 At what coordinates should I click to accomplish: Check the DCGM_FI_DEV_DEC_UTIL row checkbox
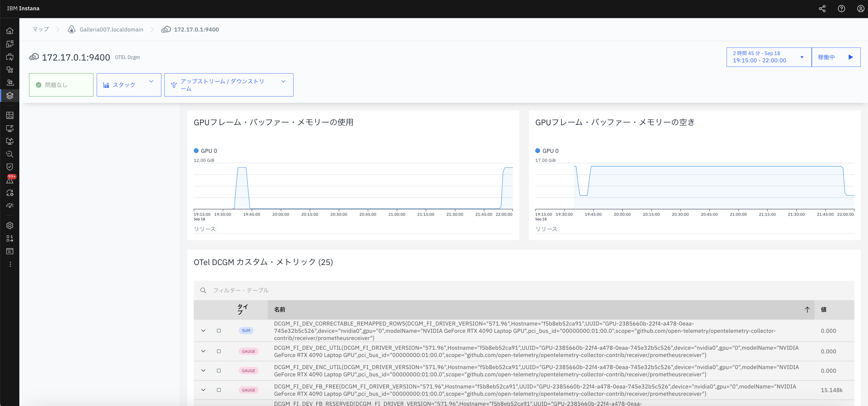click(x=219, y=351)
